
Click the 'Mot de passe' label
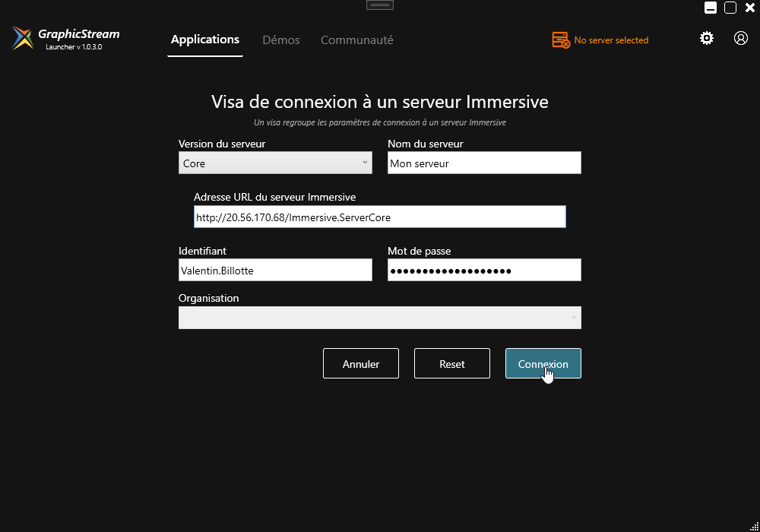coord(420,251)
